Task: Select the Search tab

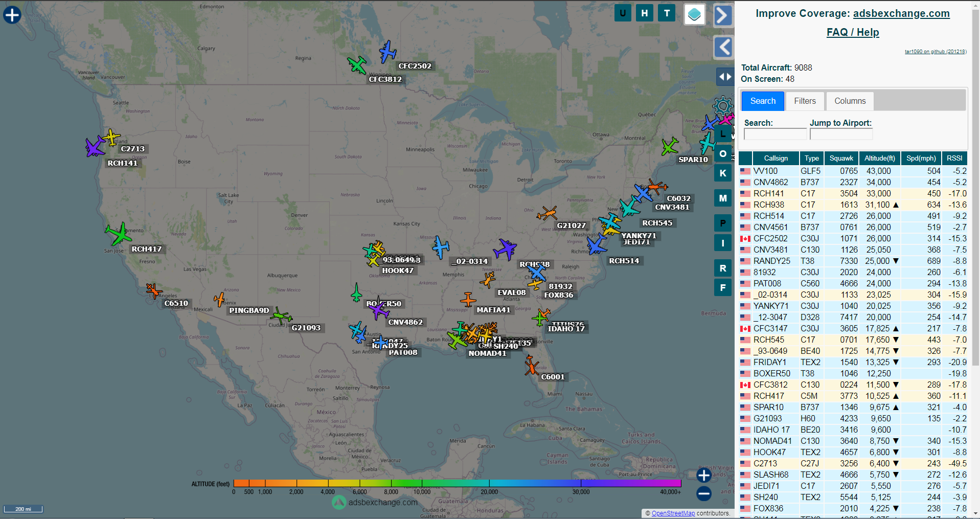Action: click(763, 101)
